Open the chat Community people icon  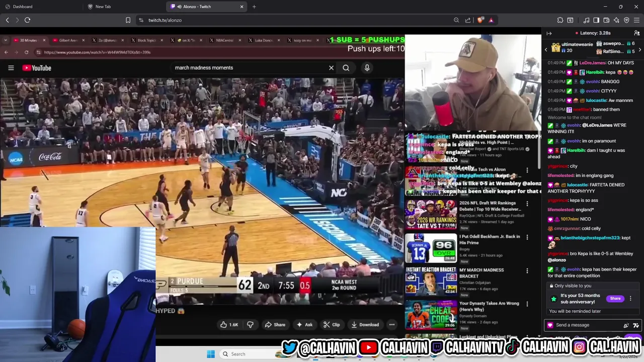click(x=637, y=33)
